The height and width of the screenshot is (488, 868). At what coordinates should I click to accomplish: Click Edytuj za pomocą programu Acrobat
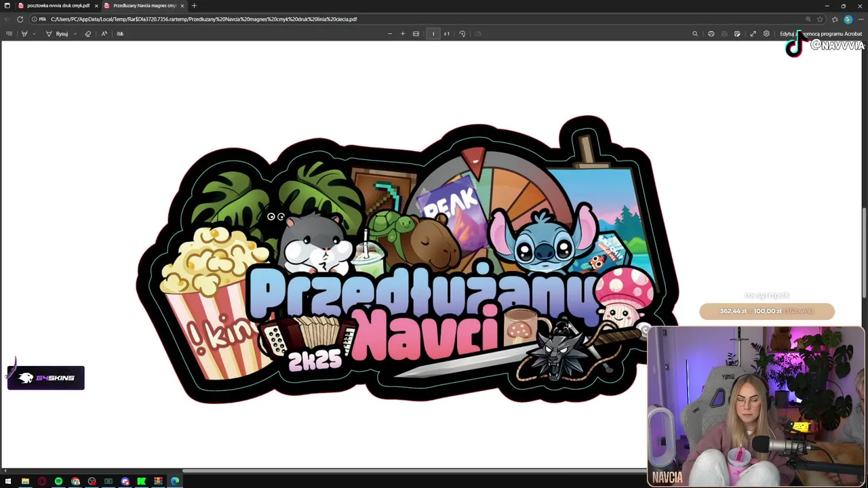(x=821, y=33)
